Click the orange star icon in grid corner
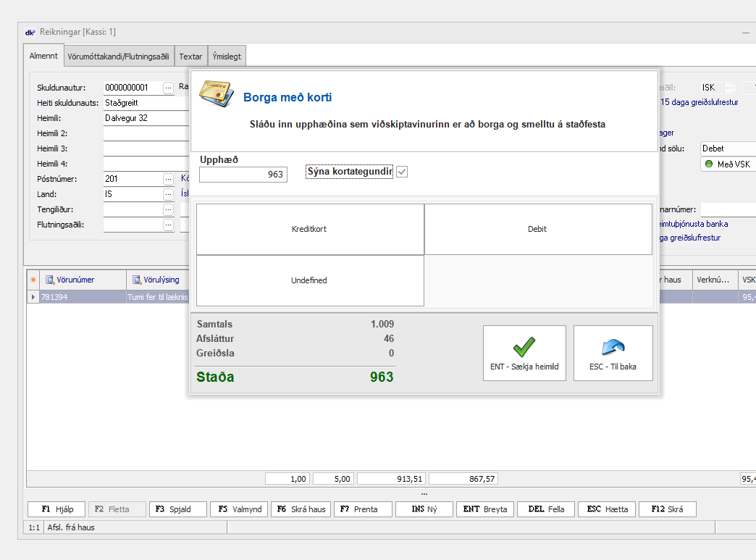Screen dimensions: 756x560 click(33, 280)
